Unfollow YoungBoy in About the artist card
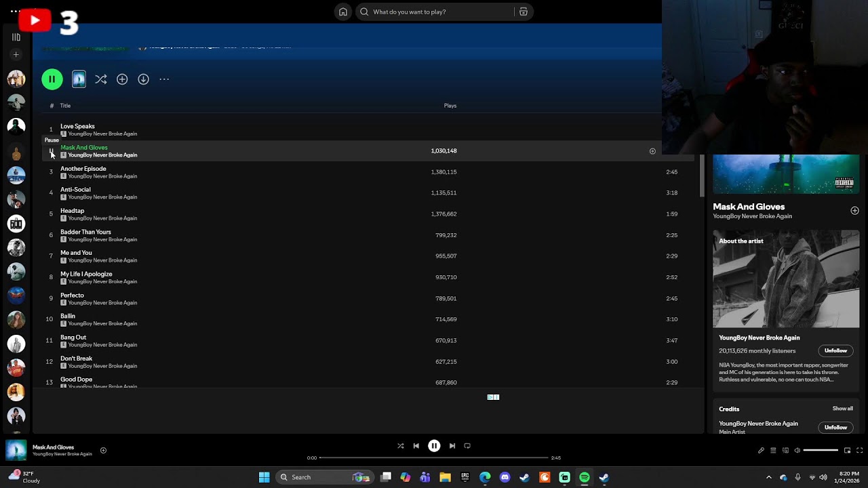Image resolution: width=868 pixels, height=488 pixels. pyautogui.click(x=835, y=351)
